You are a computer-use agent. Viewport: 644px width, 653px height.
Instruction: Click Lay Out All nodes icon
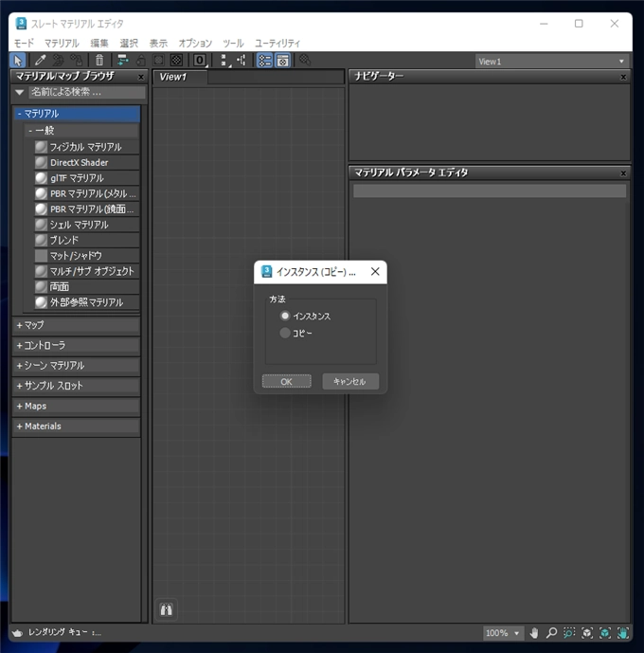tap(224, 61)
